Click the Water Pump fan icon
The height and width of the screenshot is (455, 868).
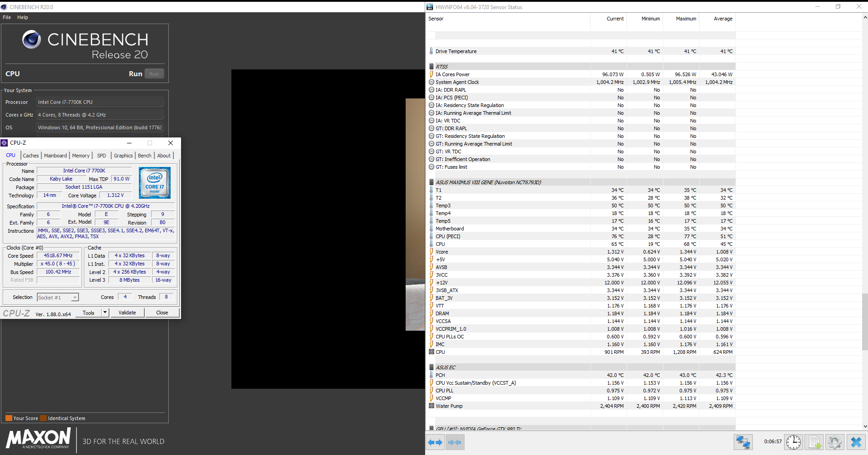(432, 406)
